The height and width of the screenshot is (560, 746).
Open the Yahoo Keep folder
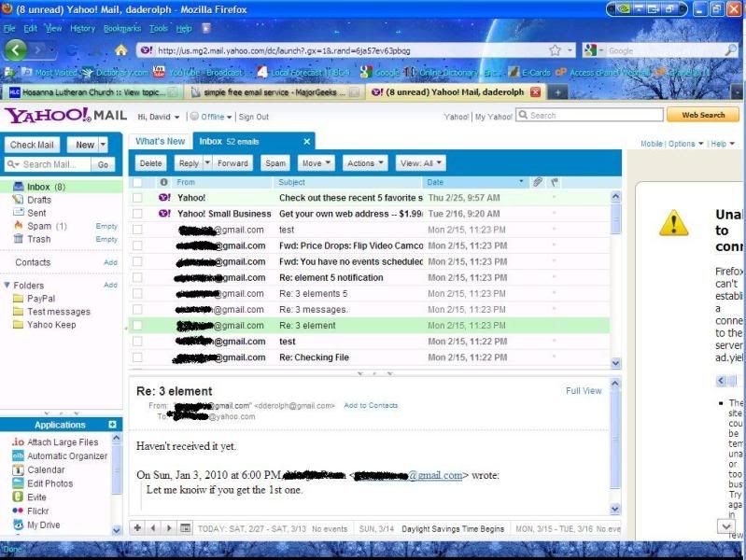pos(51,325)
